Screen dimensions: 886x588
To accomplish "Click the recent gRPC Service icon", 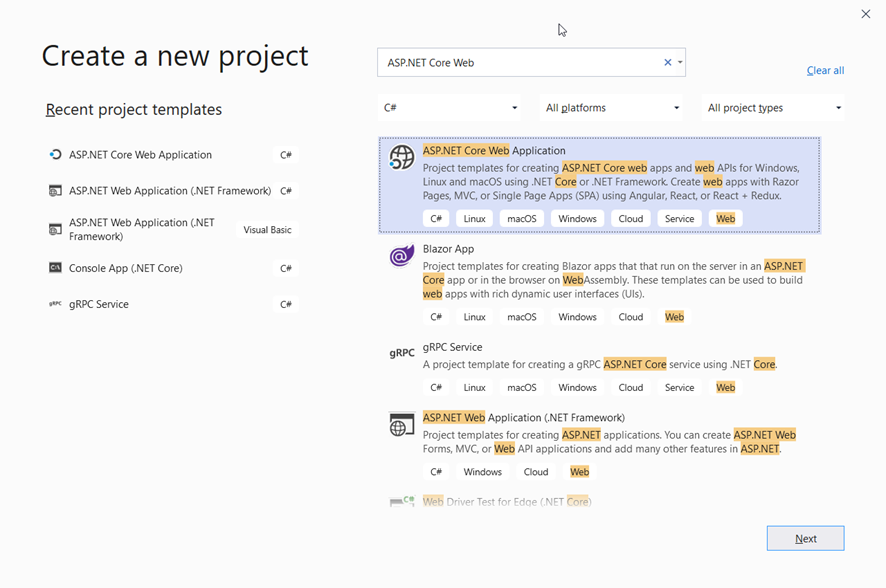I will click(x=55, y=304).
